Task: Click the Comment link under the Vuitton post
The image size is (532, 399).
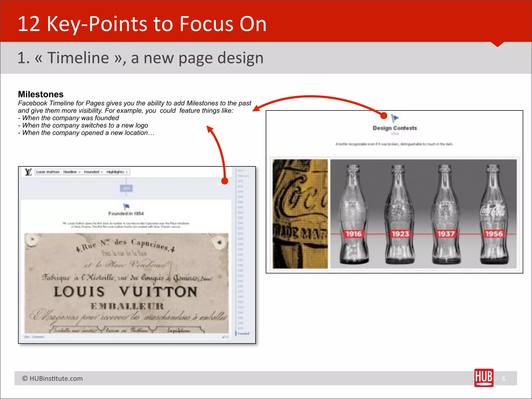Action: [x=38, y=337]
